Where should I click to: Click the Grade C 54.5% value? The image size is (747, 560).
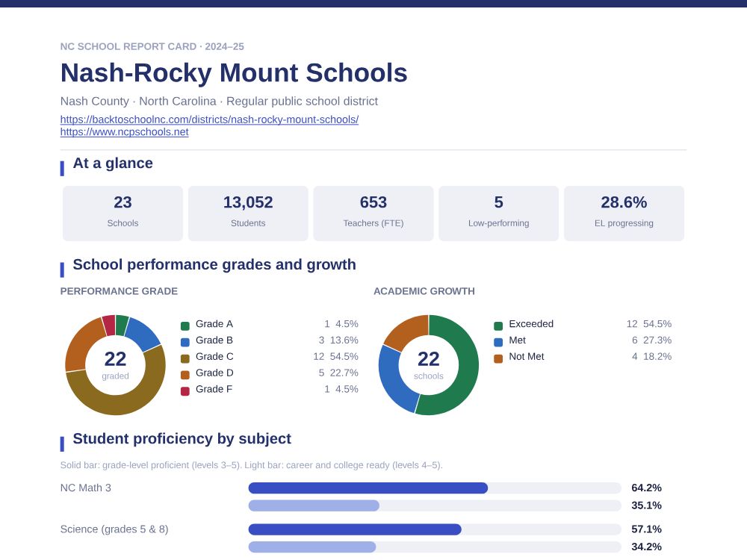[344, 357]
